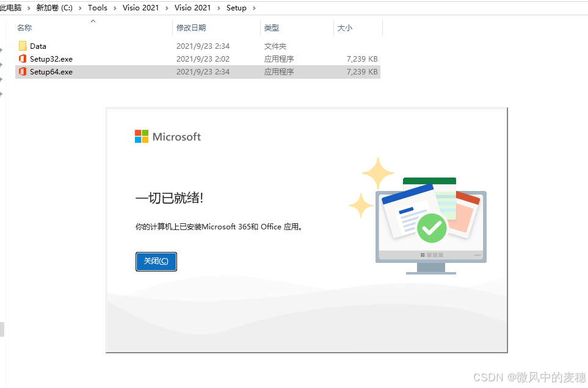Click the 7,239 KB size of Setup32.exe
The width and height of the screenshot is (588, 388).
point(362,59)
